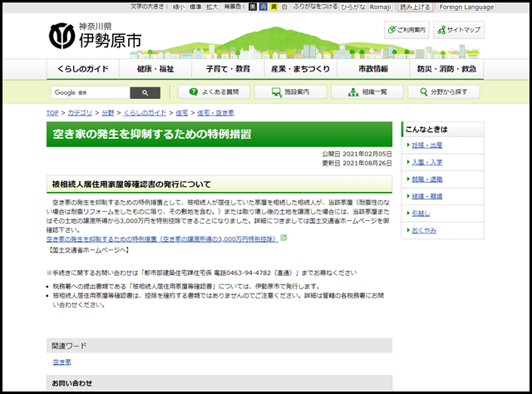
Task: Open the 妊娠・出産 sidebar link
Action: [x=426, y=145]
